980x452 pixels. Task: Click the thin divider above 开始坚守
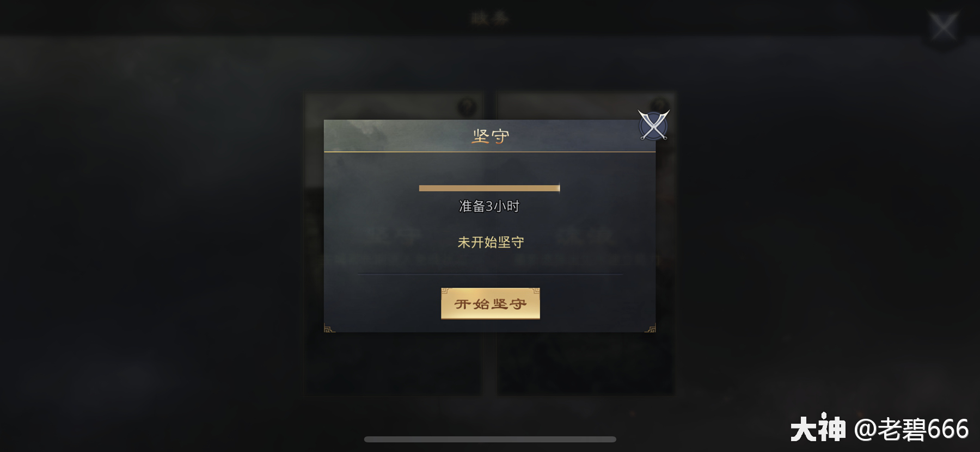pyautogui.click(x=490, y=274)
